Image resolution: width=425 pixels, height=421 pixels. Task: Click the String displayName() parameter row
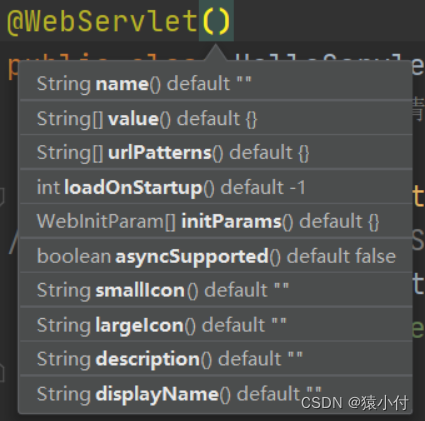point(216,394)
